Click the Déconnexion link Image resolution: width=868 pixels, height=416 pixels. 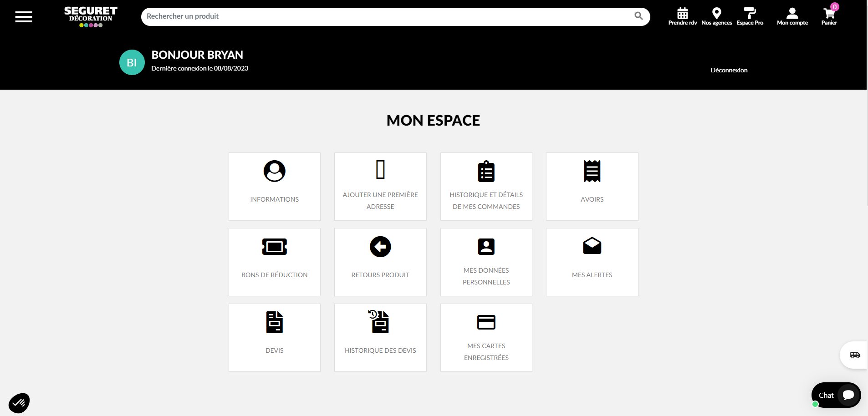coord(729,70)
